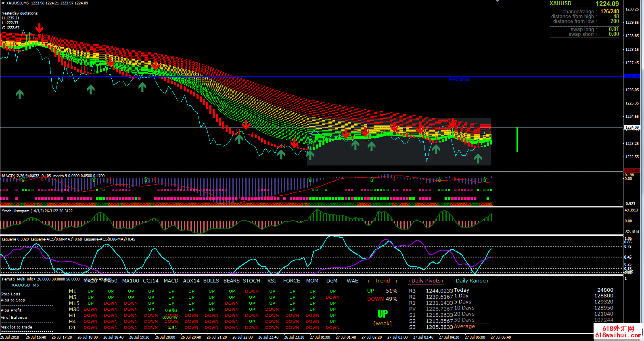Screen dimensions: 644x341
Task: Click the 'Stop Loss' label
Action: [x=10, y=294]
